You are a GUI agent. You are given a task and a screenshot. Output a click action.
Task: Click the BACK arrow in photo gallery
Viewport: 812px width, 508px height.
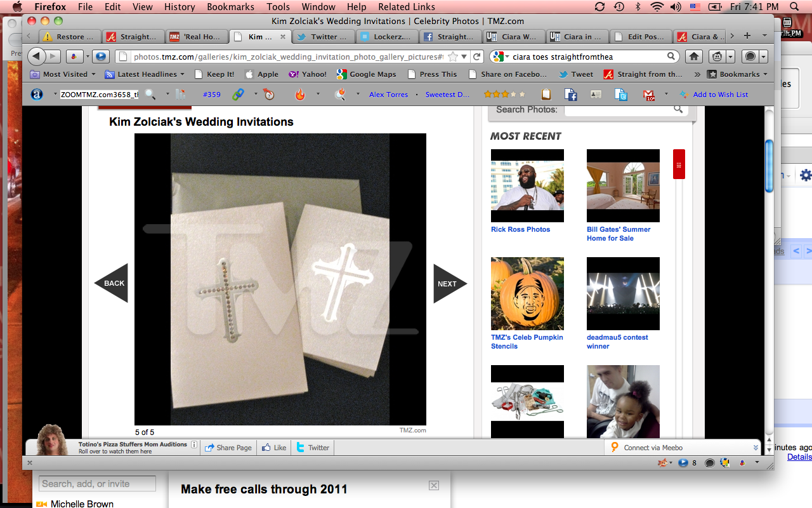click(x=112, y=283)
